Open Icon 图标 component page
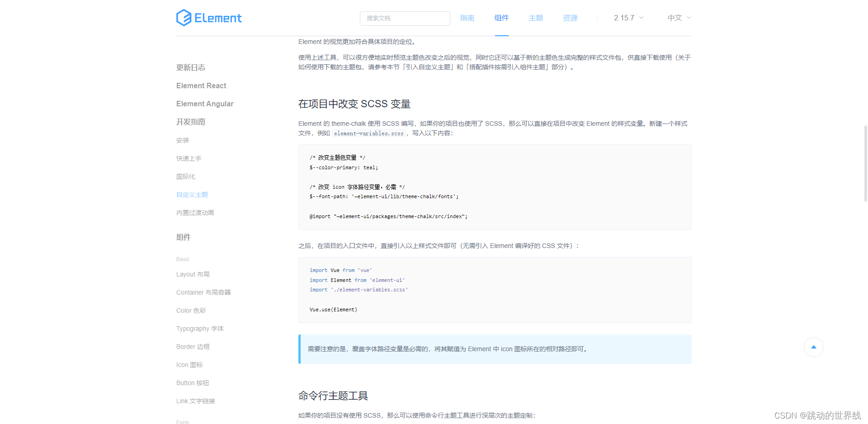 tap(189, 365)
